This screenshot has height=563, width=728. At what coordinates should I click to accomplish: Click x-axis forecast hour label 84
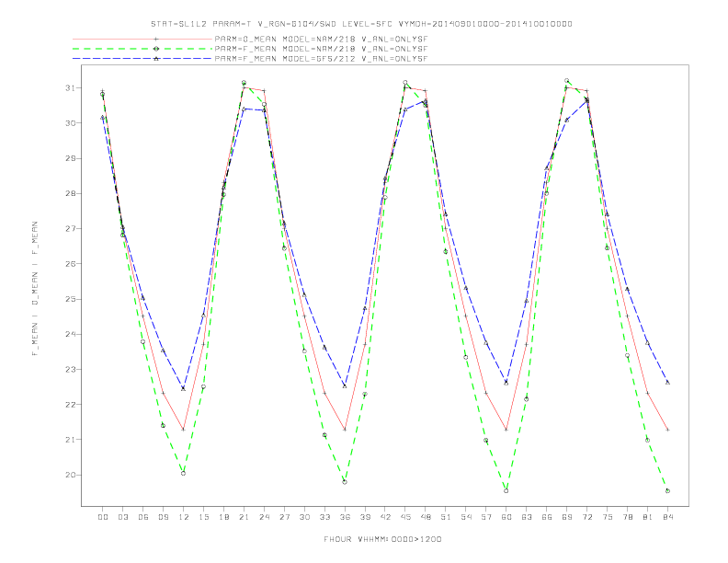click(x=667, y=517)
